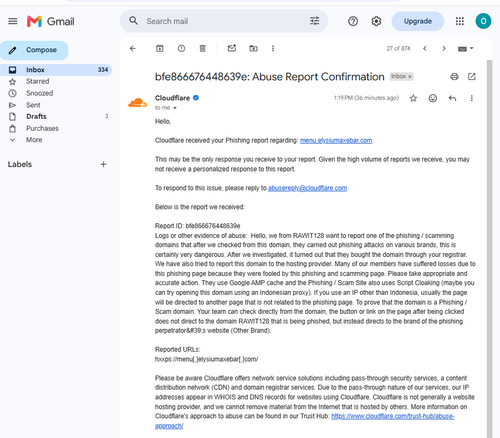Screen dimensions: 500x438
Task: Add emoji reaction to message
Action: click(x=433, y=98)
